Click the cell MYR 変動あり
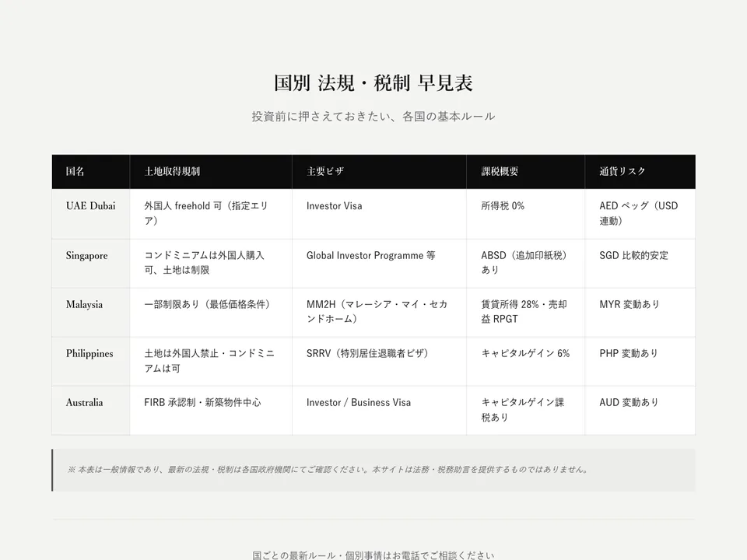Viewport: 747px width, 560px height. (640, 313)
